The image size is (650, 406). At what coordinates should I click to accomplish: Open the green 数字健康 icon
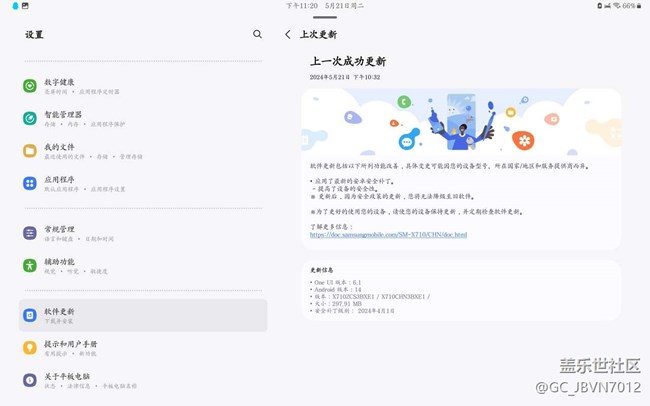pyautogui.click(x=30, y=86)
